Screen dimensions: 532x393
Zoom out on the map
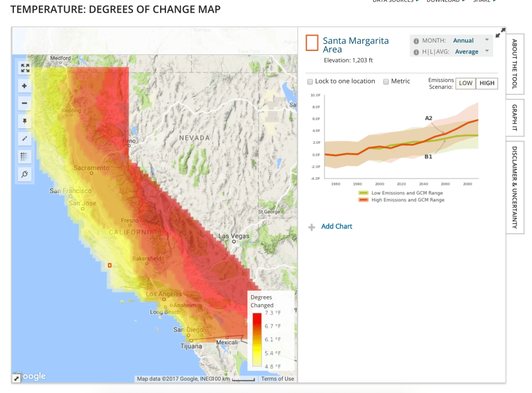24,103
